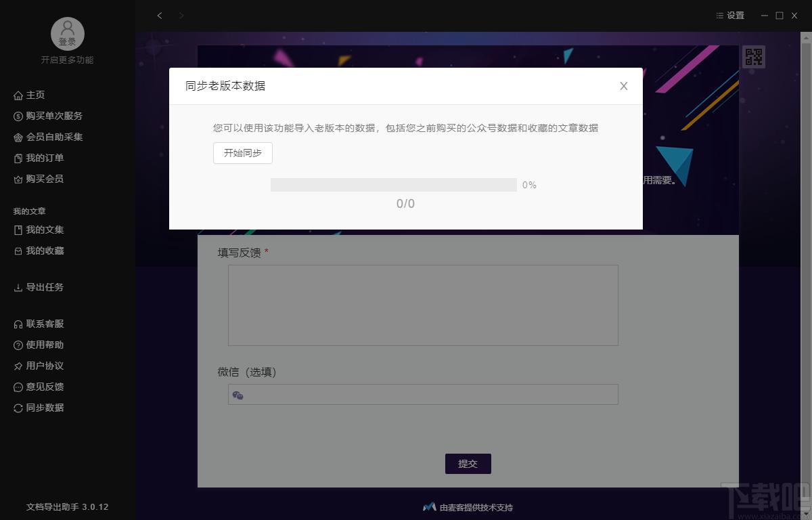
Task: Click the 微信 input field
Action: [x=423, y=395]
